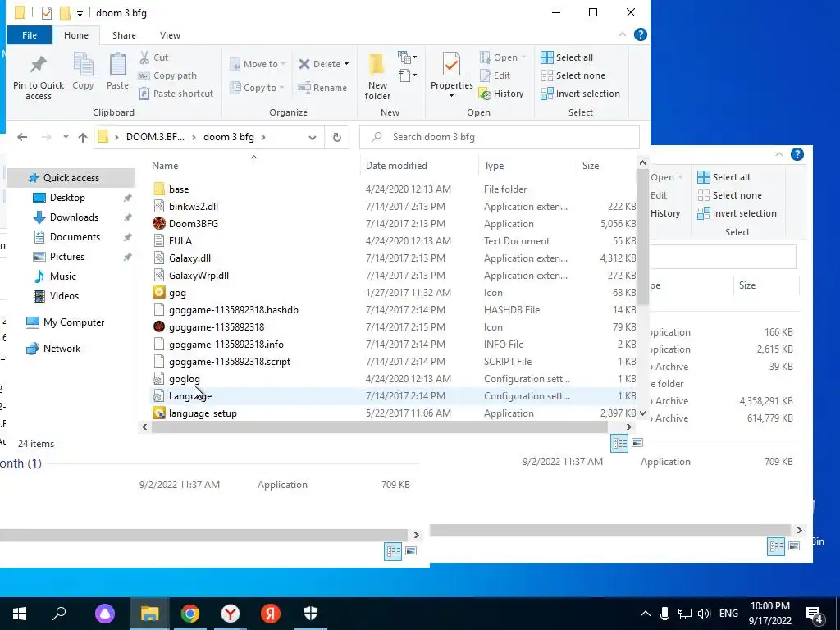
Task: Click Paste shortcut in ribbon
Action: (x=176, y=94)
